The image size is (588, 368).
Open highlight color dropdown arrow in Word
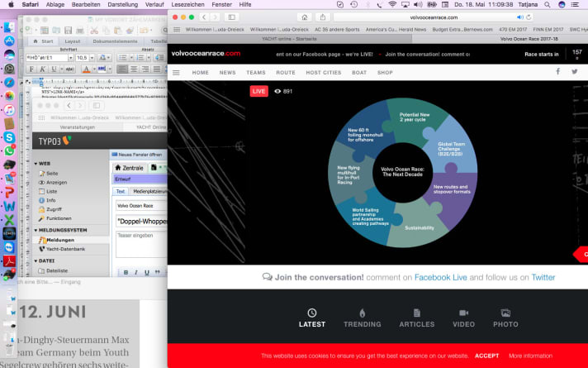[x=110, y=69]
